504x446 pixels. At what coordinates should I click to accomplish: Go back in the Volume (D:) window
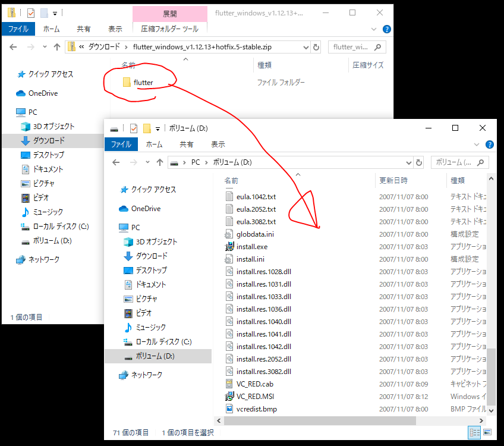coord(116,162)
